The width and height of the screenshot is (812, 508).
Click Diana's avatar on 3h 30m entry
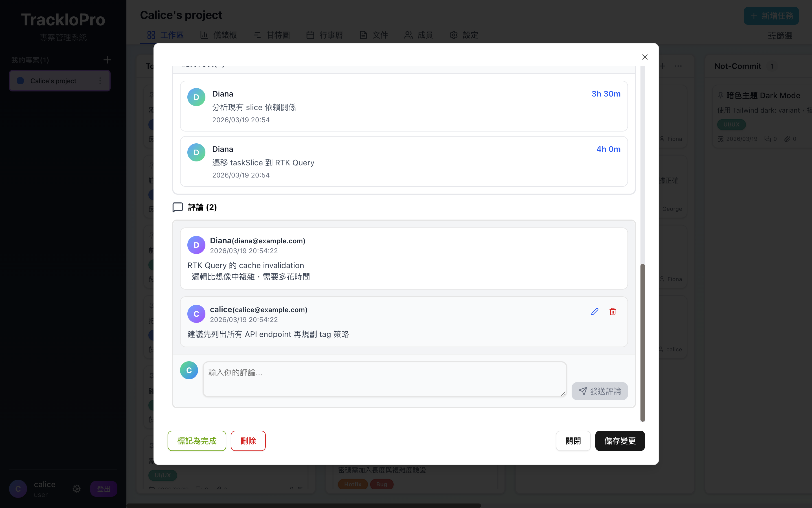196,97
